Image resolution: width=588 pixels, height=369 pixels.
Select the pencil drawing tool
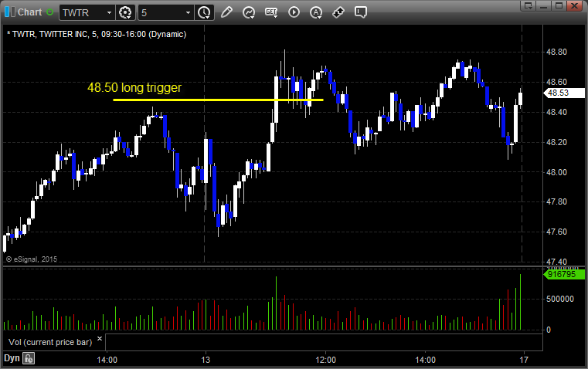226,12
